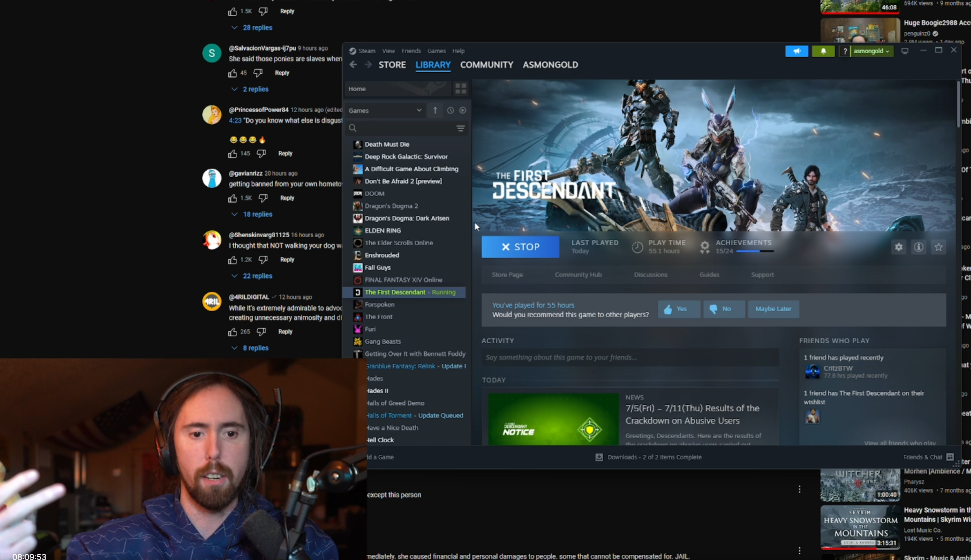
Task: Go to the COMMUNITY tab
Action: 487,65
